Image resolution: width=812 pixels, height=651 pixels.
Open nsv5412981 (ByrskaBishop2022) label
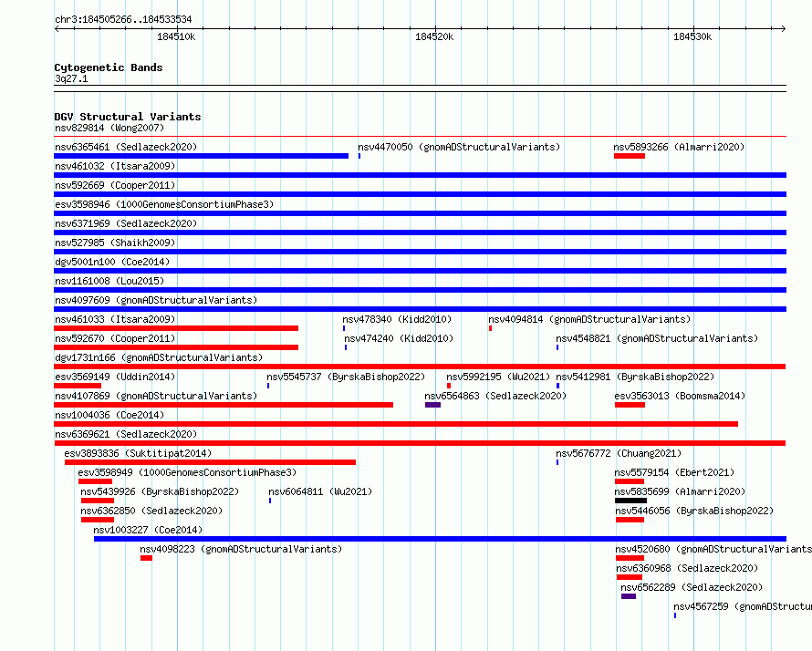[635, 377]
